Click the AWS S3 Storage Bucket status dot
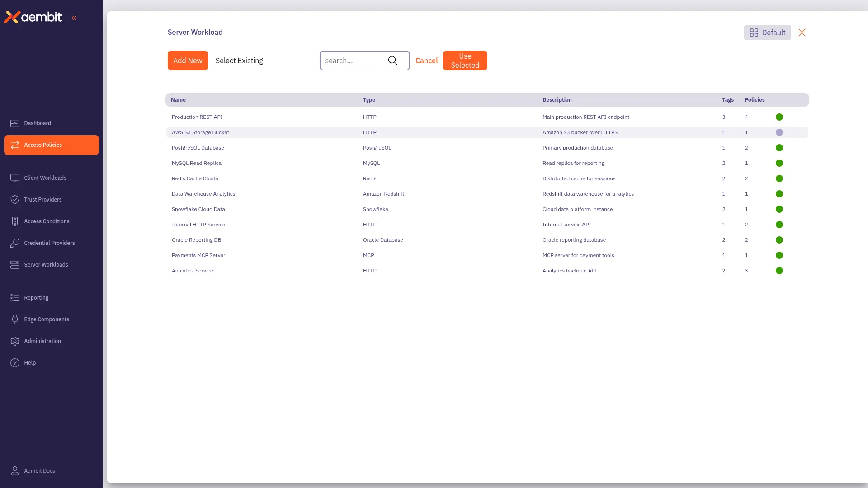 [x=779, y=132]
